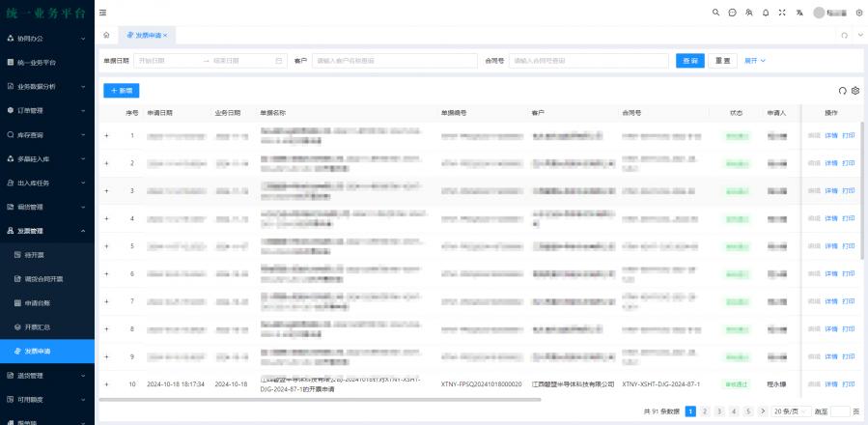The width and height of the screenshot is (868, 425).
Task: Click the 新增 button to add a record
Action: 122,90
